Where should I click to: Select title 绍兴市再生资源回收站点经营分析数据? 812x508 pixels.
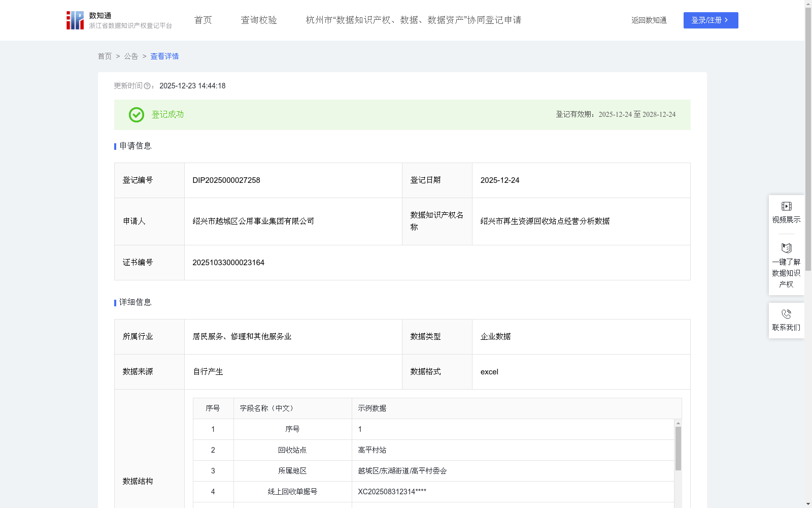(545, 221)
